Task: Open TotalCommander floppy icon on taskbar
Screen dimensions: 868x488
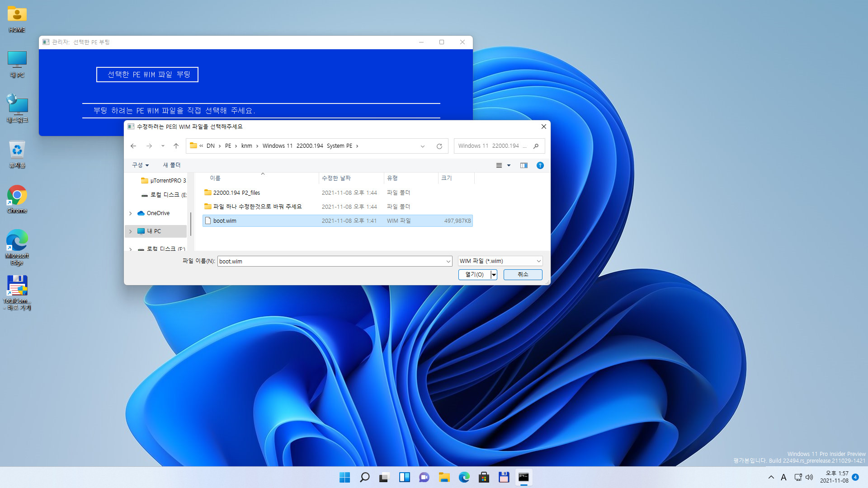Action: (504, 478)
